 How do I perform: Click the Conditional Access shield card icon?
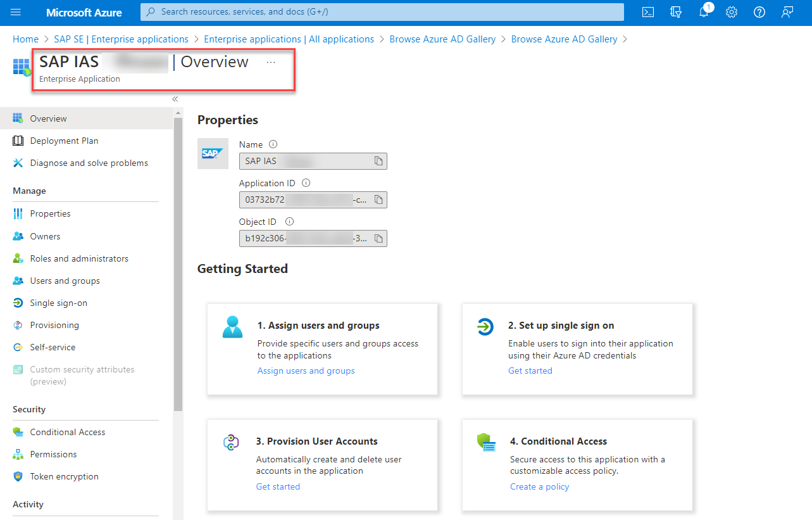point(486,443)
